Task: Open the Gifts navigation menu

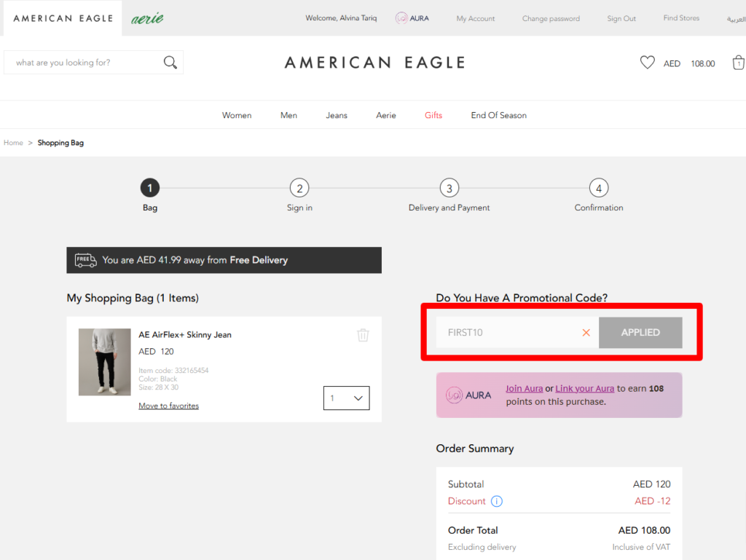Action: coord(433,114)
